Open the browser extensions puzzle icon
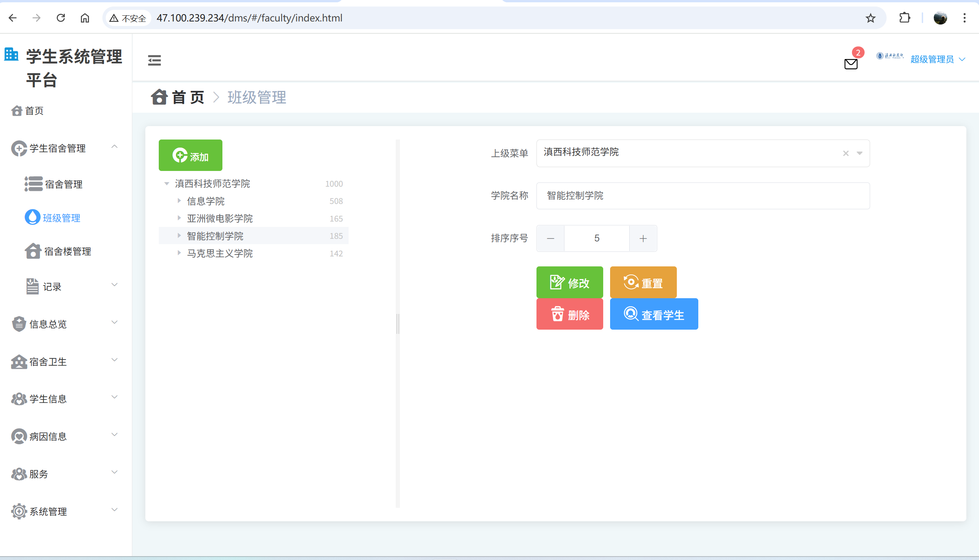Viewport: 979px width, 560px height. (904, 18)
